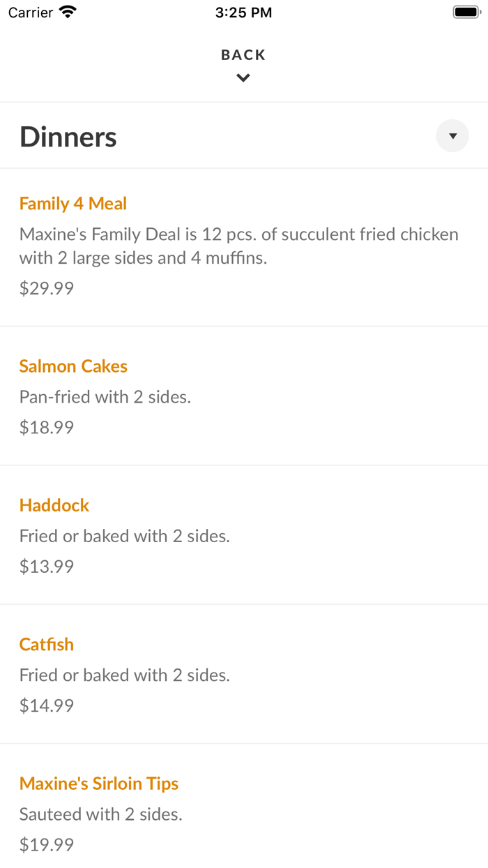Select the Family 4 Meal item
Image resolution: width=488 pixels, height=868 pixels.
coord(73,204)
